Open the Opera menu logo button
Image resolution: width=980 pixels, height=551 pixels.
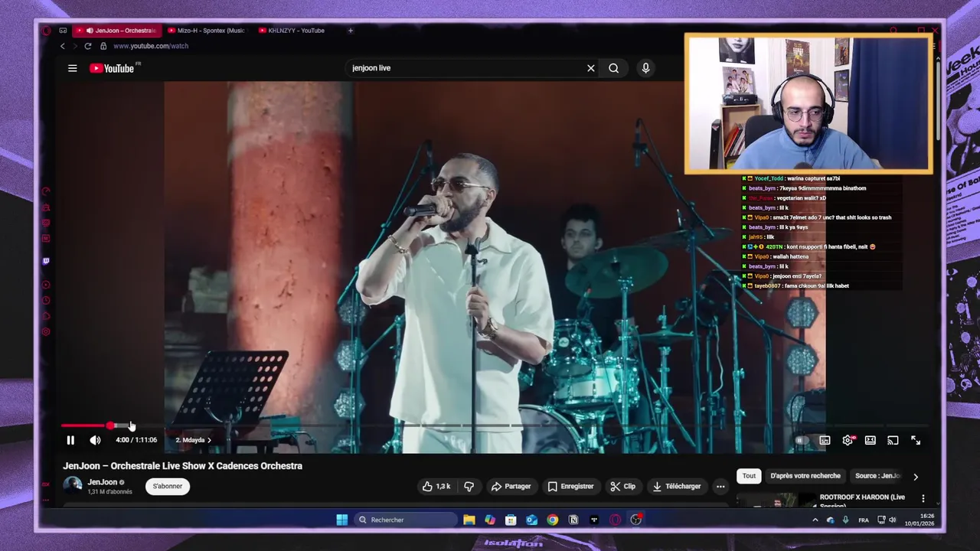(46, 31)
